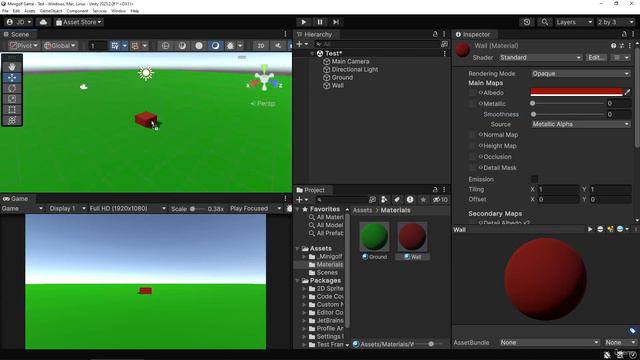
Task: Open the Asset Store button
Action: coord(79,22)
